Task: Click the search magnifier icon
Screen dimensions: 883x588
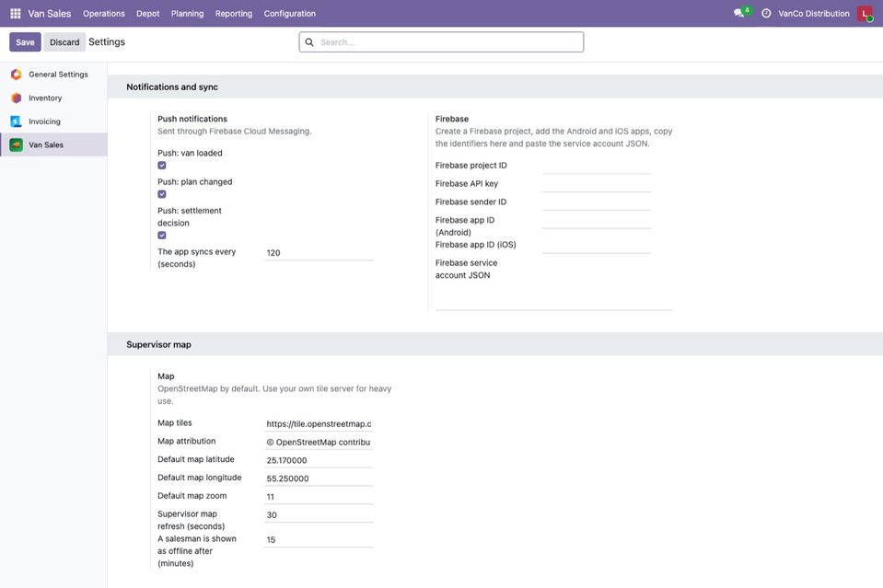Action: point(309,42)
